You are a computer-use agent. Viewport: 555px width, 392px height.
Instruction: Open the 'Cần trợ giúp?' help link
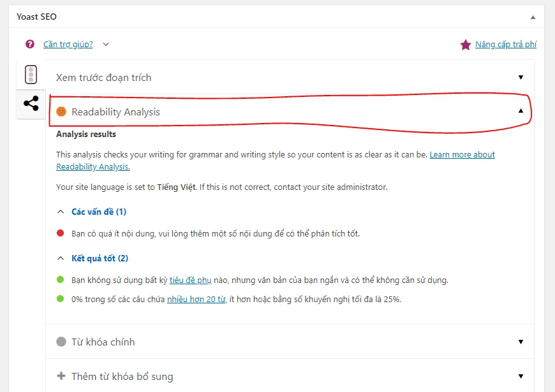coord(68,44)
